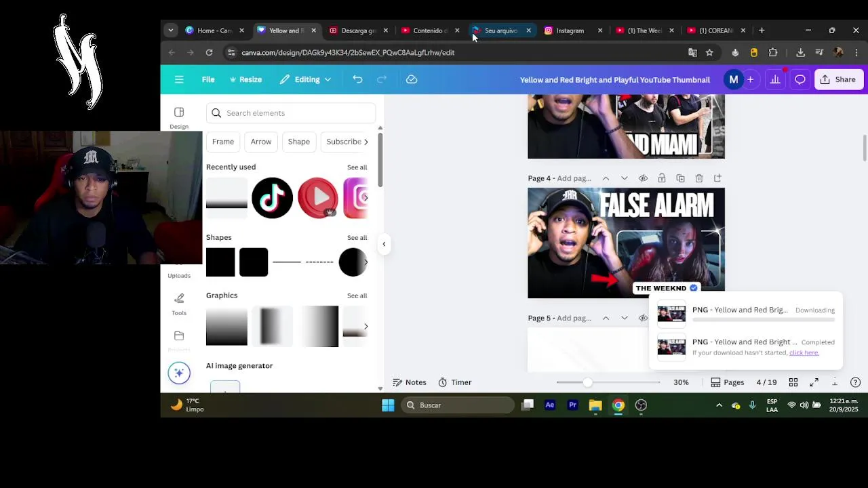Open the Resize tool
868x488 pixels.
click(245, 79)
